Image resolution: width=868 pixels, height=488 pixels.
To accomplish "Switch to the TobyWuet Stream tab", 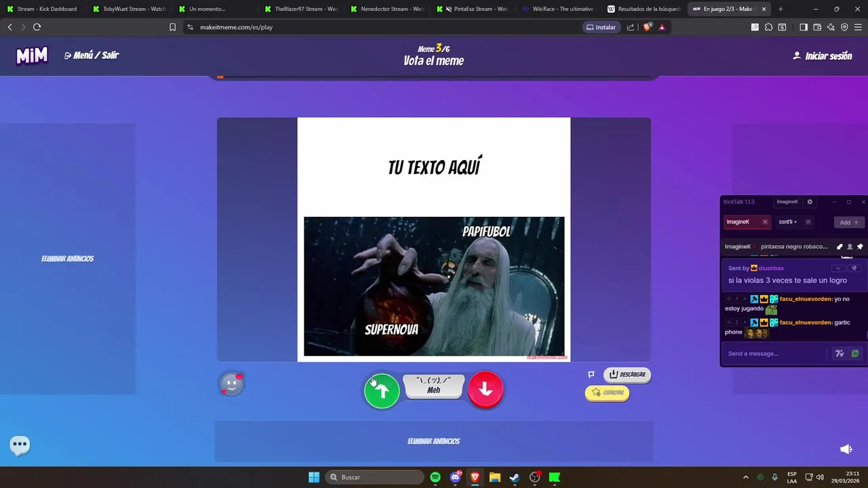I will click(x=130, y=9).
